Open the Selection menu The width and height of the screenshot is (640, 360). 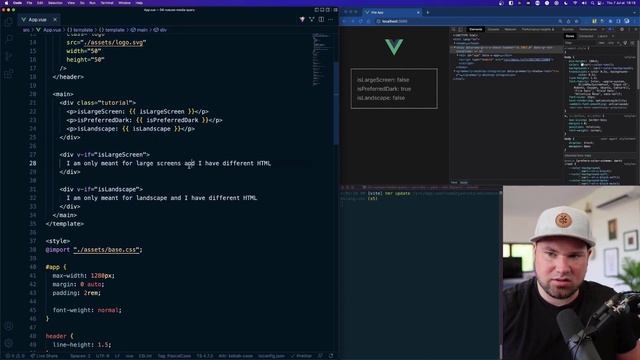pos(55,2)
